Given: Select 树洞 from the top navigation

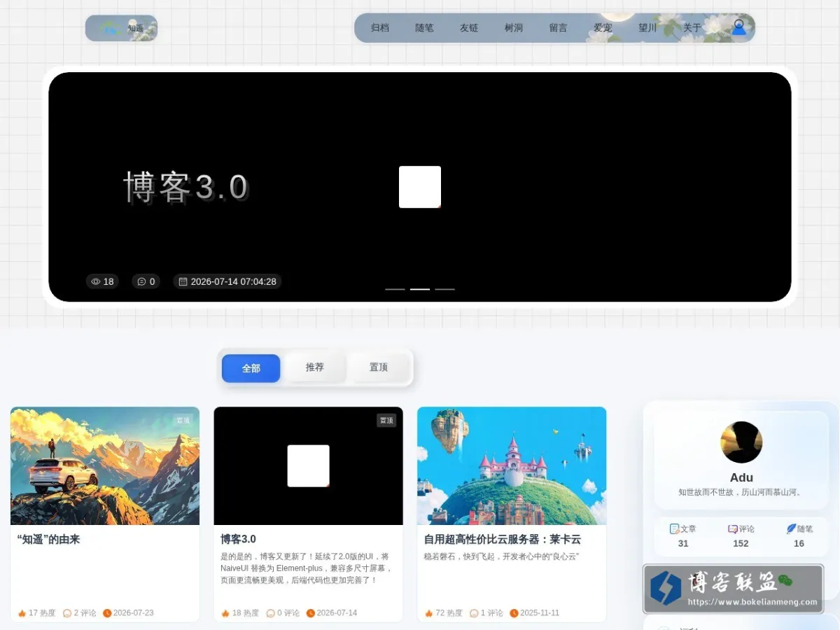Looking at the screenshot, I should [514, 28].
